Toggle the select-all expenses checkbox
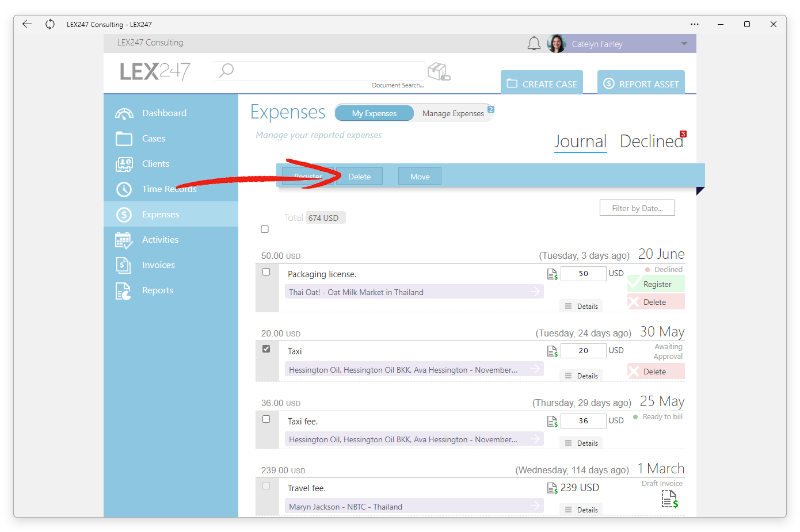 click(265, 229)
